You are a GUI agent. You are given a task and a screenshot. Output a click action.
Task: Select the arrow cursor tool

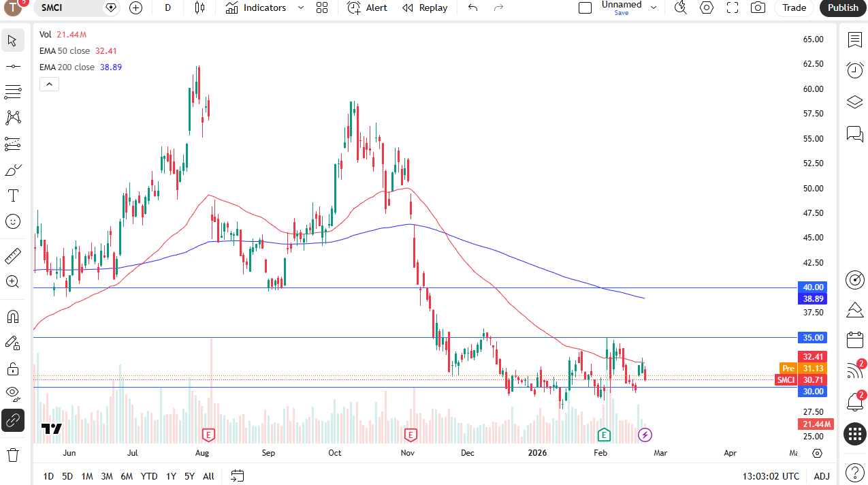(12, 40)
